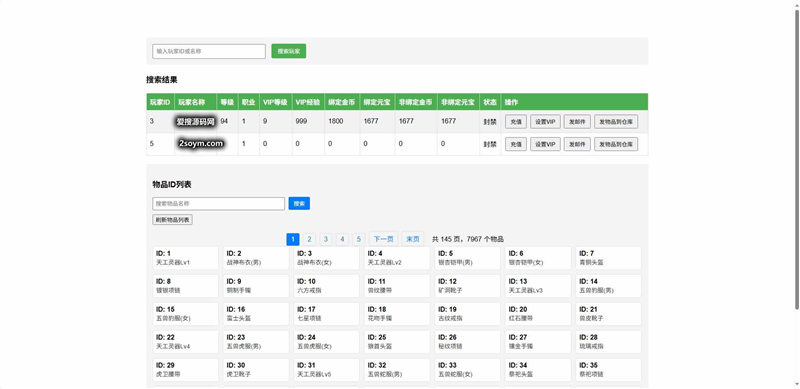Click the level value 94
The width and height of the screenshot is (800, 389).
224,121
